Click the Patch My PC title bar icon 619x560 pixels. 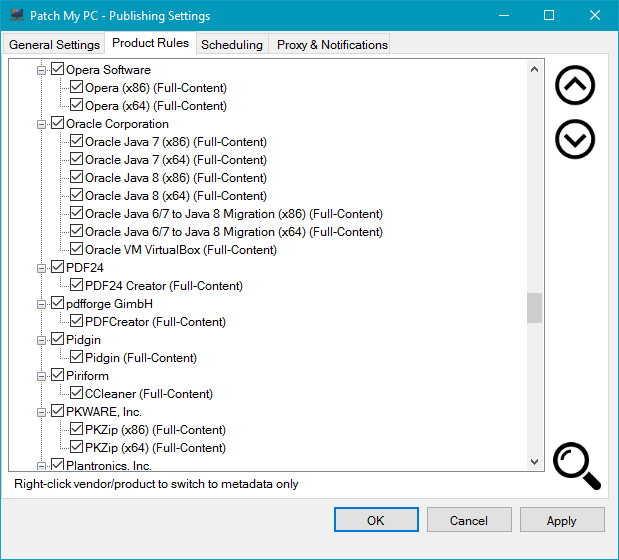[17, 15]
